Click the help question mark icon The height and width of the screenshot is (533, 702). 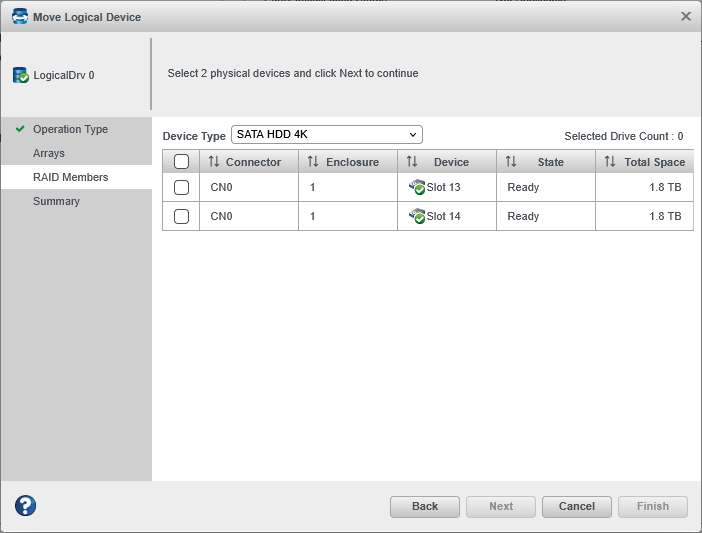(x=25, y=506)
